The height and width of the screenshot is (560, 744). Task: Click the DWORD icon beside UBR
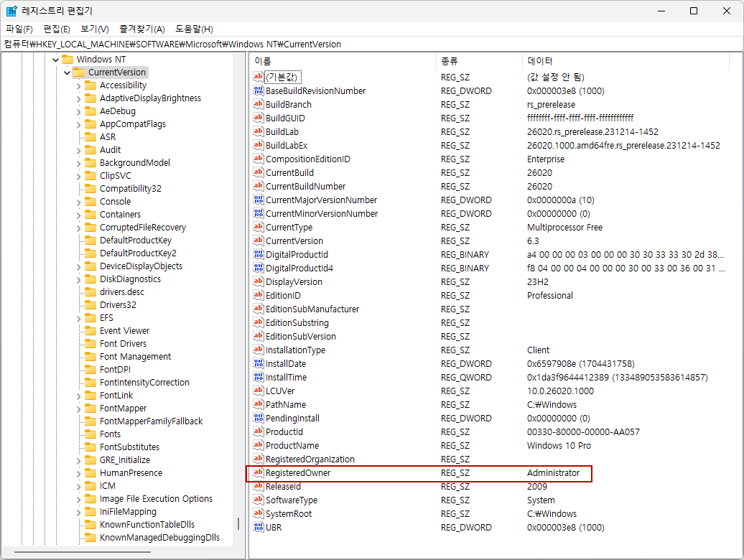pyautogui.click(x=258, y=527)
